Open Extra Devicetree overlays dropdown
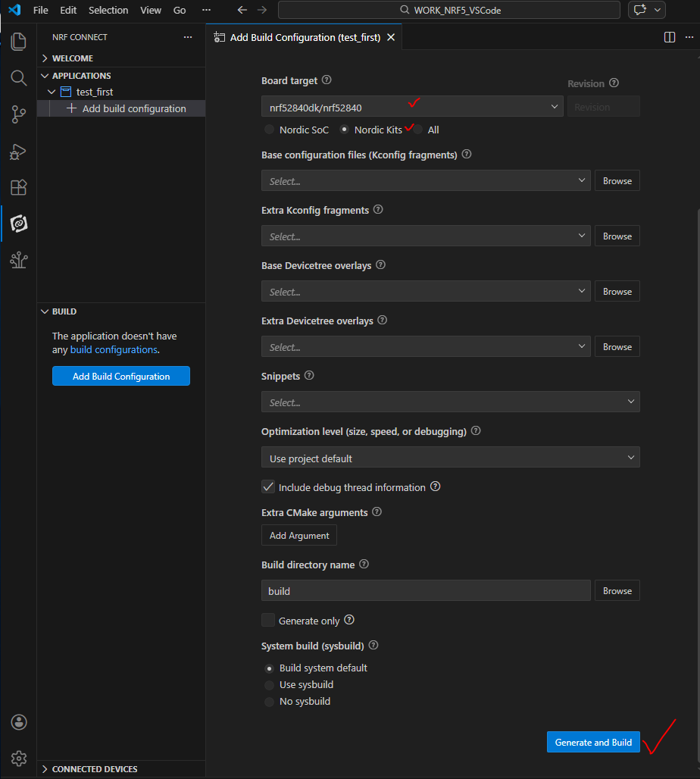 (x=426, y=347)
